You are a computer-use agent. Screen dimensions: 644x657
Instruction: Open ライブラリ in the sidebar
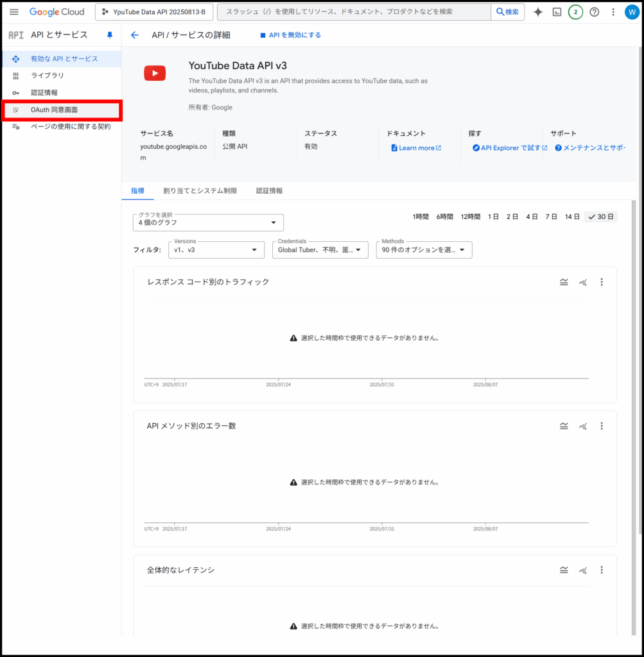tap(62, 76)
